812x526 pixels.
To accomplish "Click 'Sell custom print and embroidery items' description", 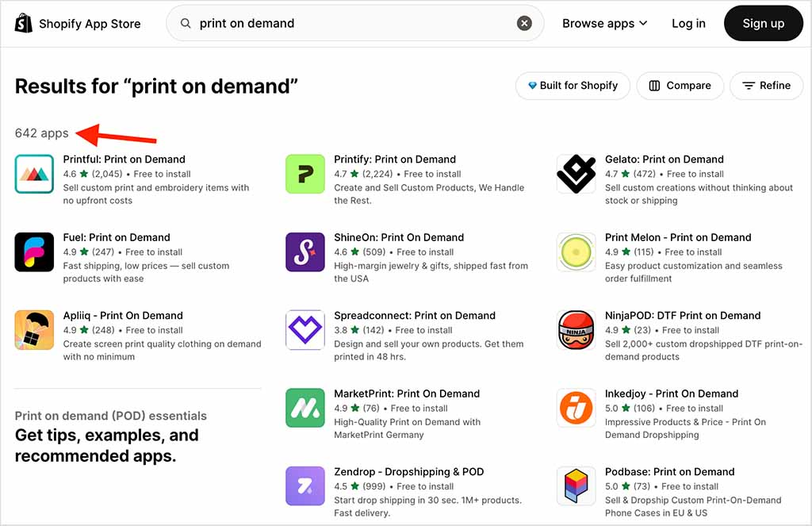I will tap(156, 194).
